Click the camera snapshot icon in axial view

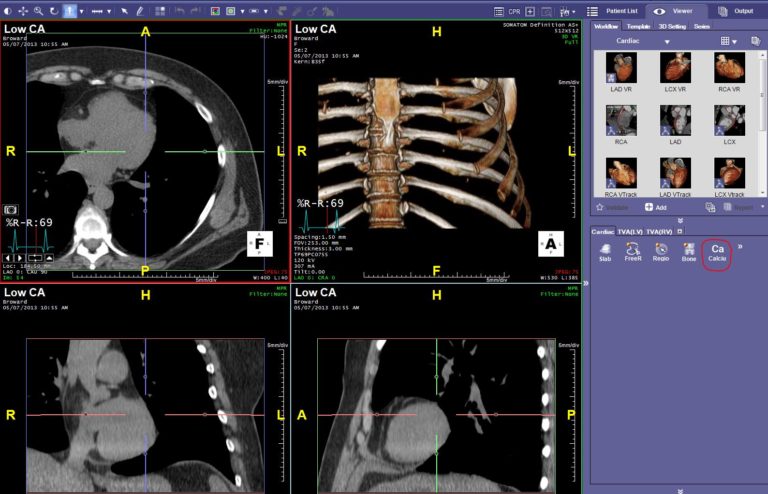pyautogui.click(x=11, y=210)
